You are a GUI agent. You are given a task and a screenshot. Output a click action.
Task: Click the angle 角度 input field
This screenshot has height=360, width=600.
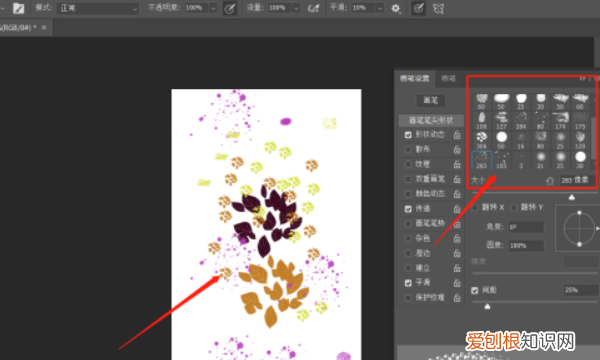(x=526, y=227)
